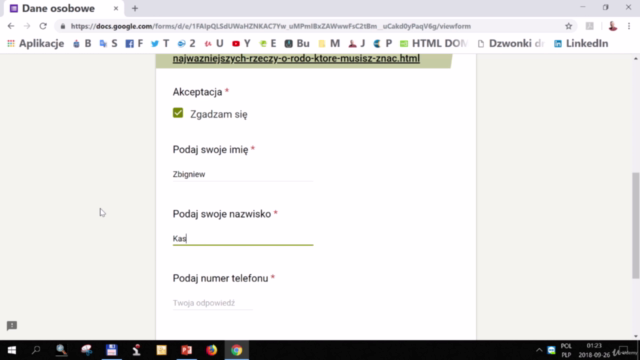Open the floppy-disk app on the taskbar
This screenshot has width=640, height=360.
111,350
